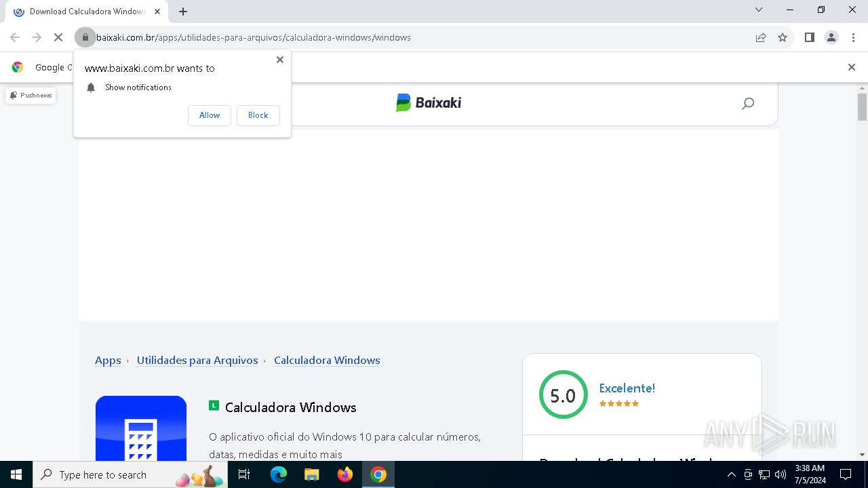868x488 pixels.
Task: Click the address bar URL
Action: click(254, 37)
